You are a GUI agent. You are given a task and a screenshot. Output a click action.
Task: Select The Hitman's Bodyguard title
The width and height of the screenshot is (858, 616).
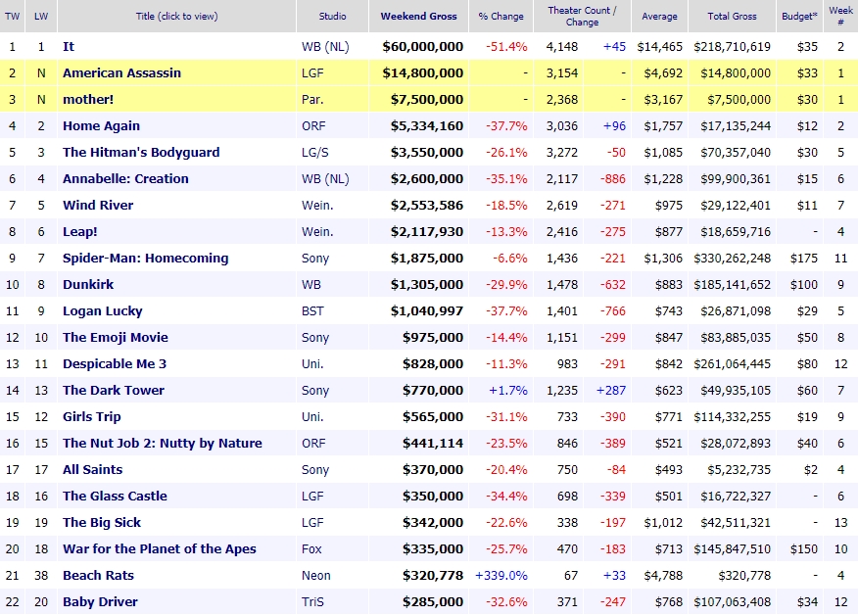click(x=141, y=153)
